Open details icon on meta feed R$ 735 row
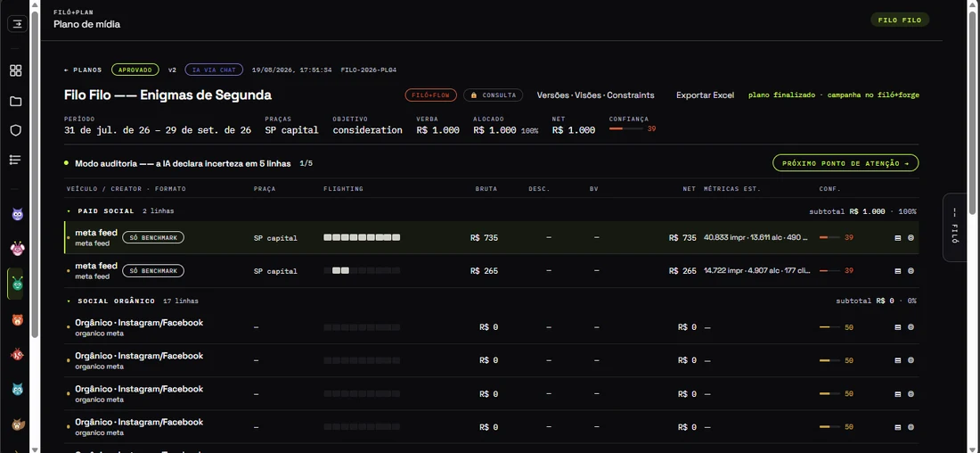Image resolution: width=980 pixels, height=453 pixels. click(898, 238)
